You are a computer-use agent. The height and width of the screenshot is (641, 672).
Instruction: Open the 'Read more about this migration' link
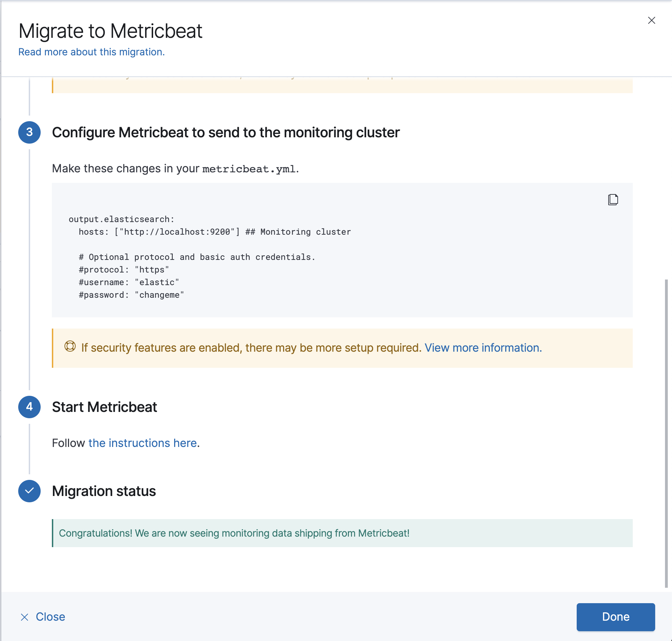[x=91, y=52]
